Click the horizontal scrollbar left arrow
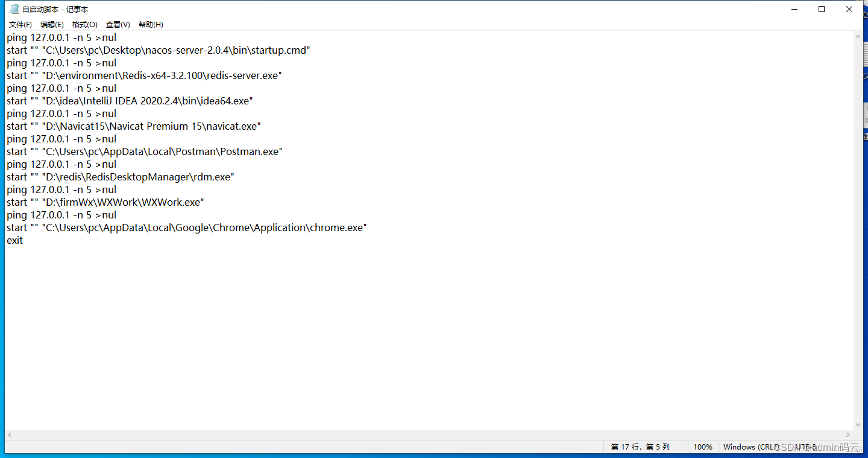Image resolution: width=868 pixels, height=458 pixels. (x=10, y=435)
